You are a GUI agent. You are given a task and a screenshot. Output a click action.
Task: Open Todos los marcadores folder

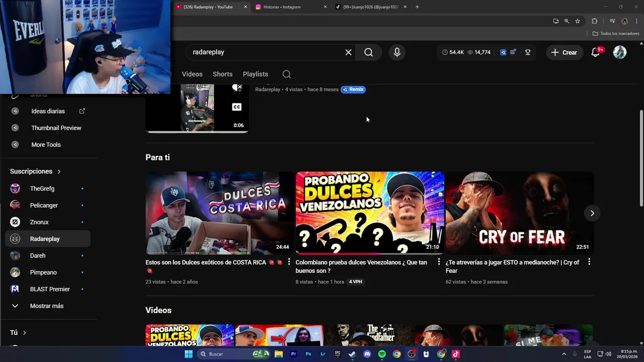[616, 34]
